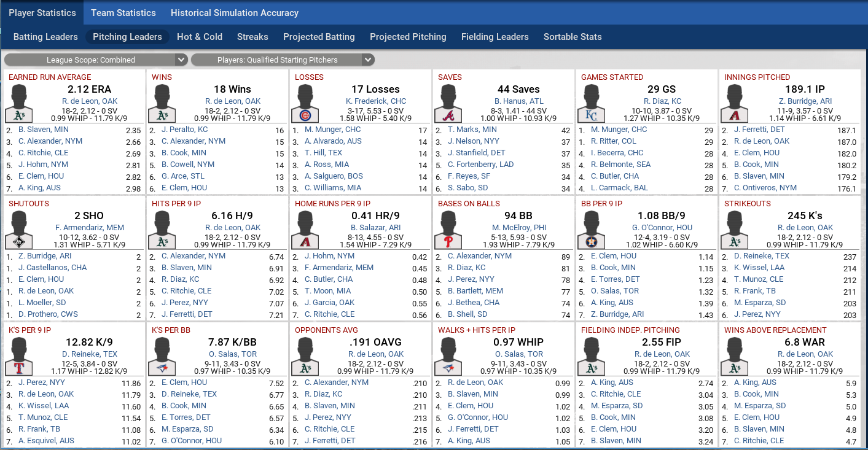Click the player portrait in Walks + Hits Per IP card
Viewport: 868px width, 450px height.
click(448, 356)
